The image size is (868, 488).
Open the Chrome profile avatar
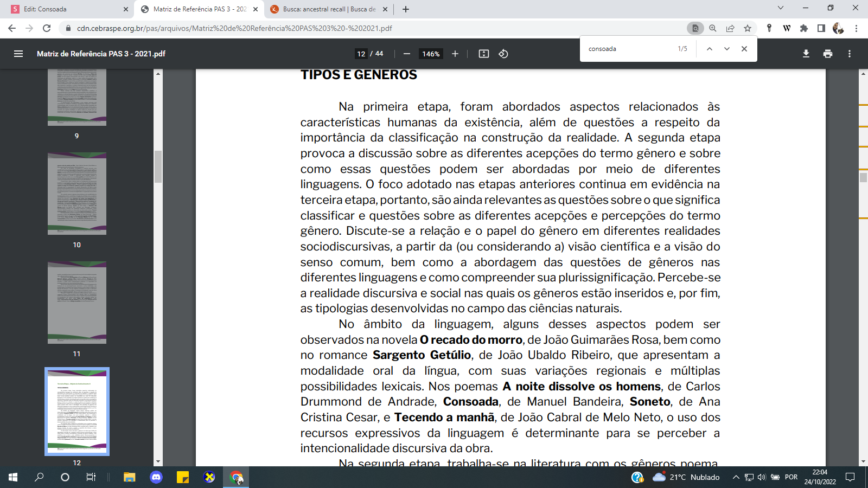[838, 28]
